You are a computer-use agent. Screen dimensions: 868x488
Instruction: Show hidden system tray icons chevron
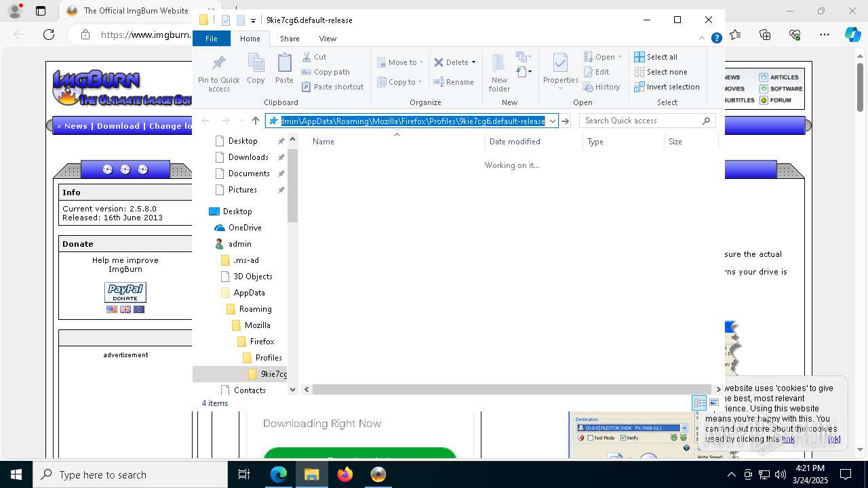[x=731, y=474]
